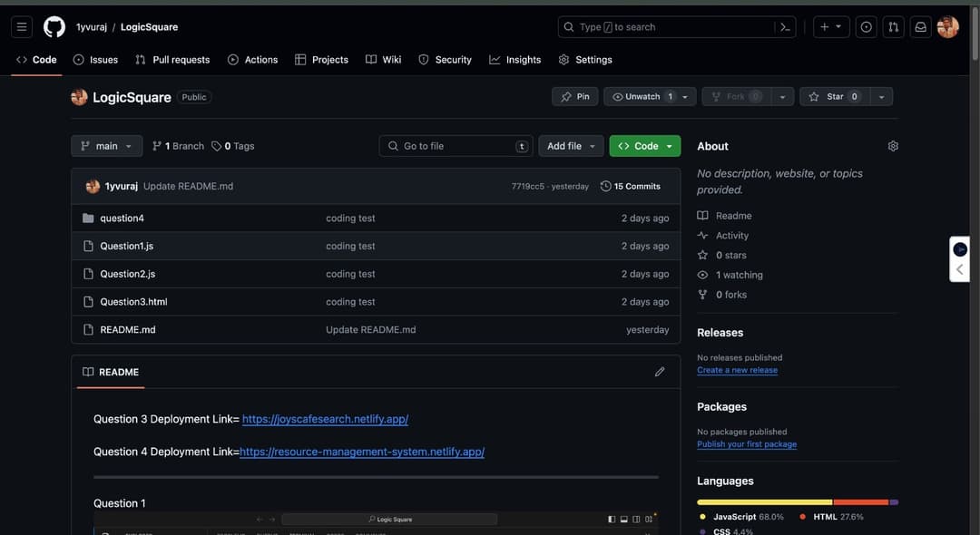Open the Code tab

[x=36, y=60]
